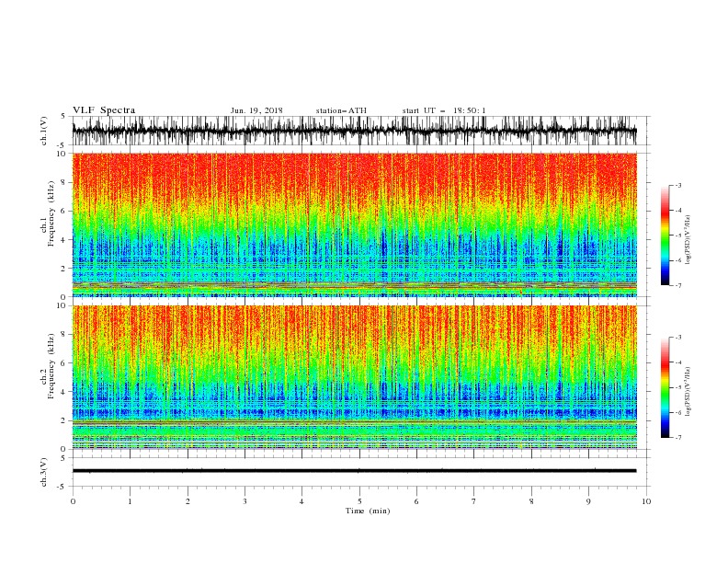
Task: Click the 'ch.1(V)' waveform axis label
Action: (44, 131)
